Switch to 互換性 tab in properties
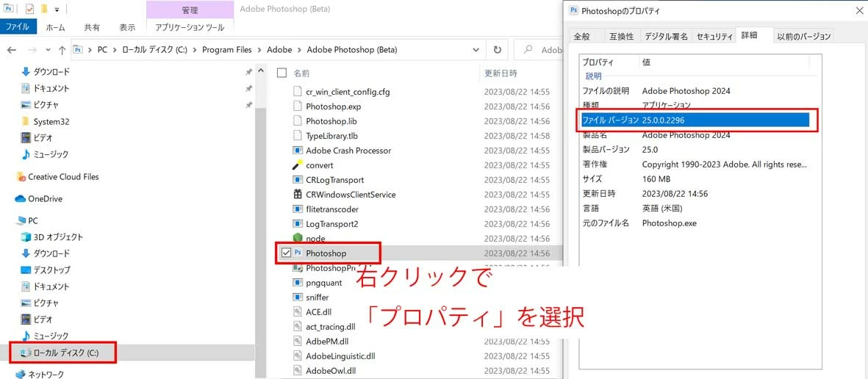868x379 pixels. (621, 37)
